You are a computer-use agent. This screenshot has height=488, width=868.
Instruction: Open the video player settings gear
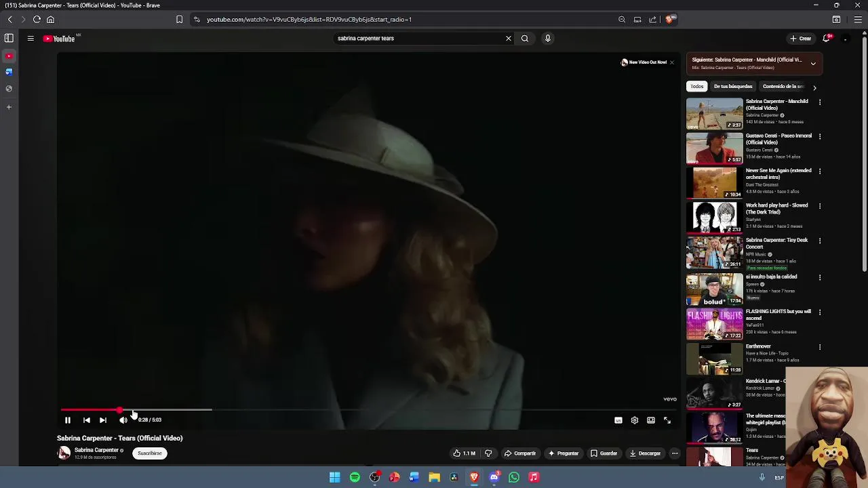click(635, 420)
